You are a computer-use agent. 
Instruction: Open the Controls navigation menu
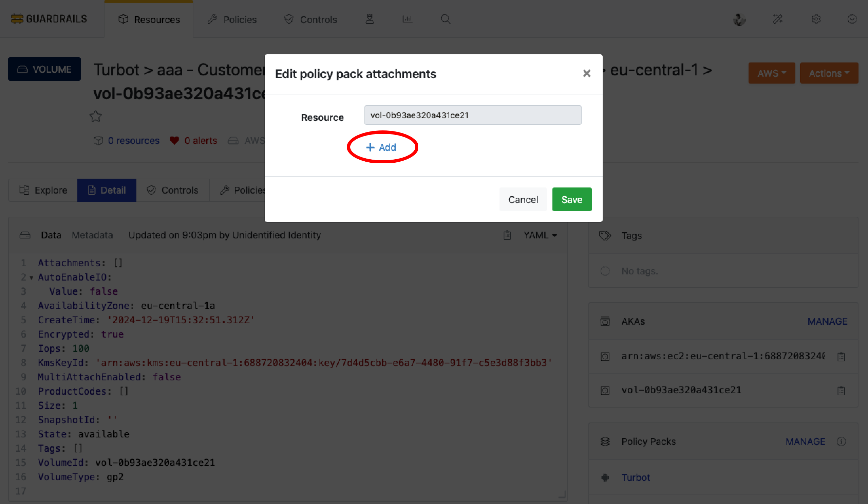(x=310, y=19)
